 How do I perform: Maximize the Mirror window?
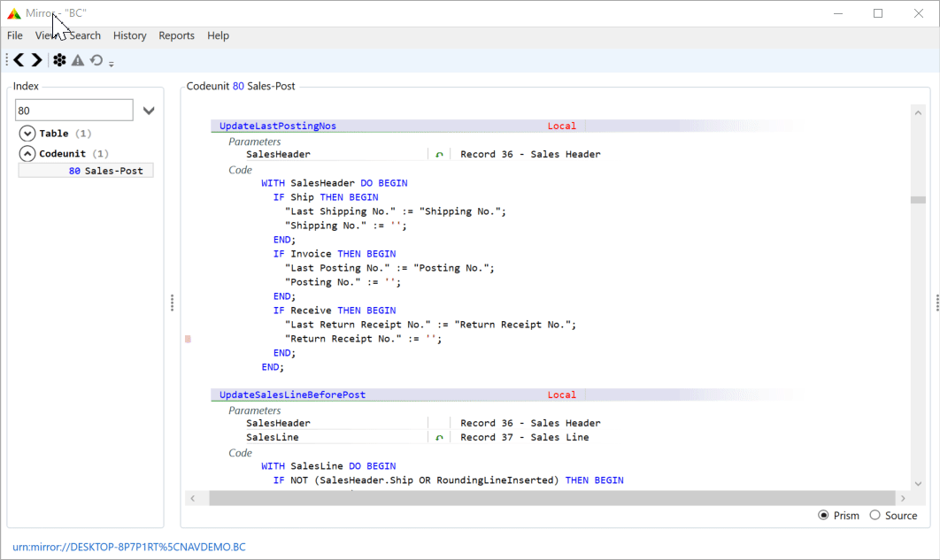point(878,13)
